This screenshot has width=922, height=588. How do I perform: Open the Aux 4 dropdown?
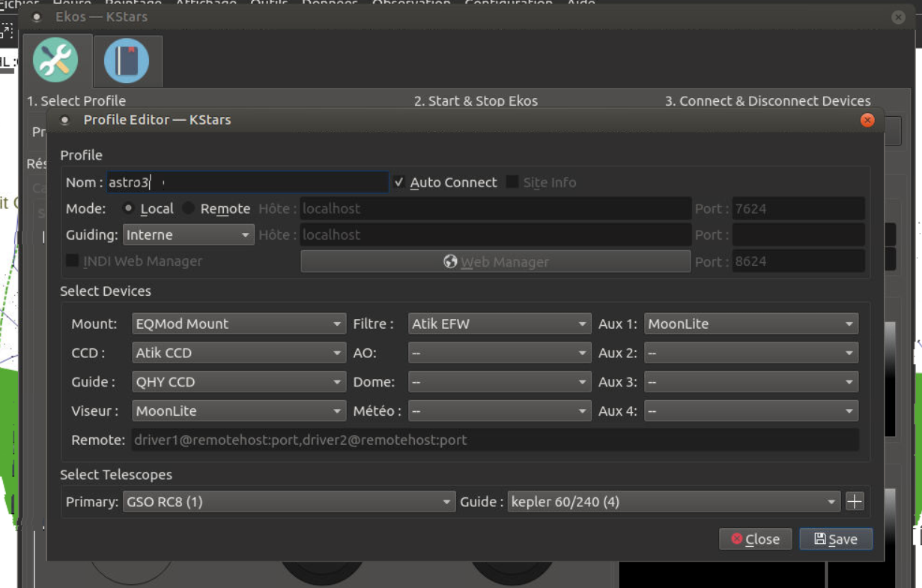(x=751, y=410)
